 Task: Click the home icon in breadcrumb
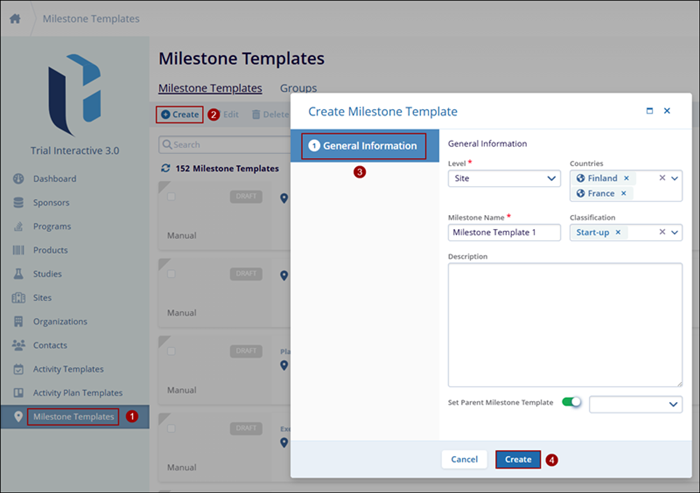15,18
